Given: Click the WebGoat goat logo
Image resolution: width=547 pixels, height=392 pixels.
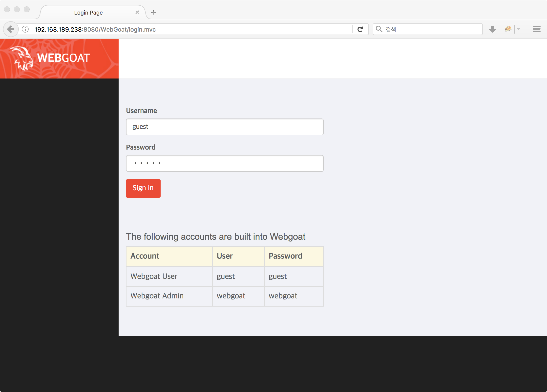Looking at the screenshot, I should [x=22, y=58].
